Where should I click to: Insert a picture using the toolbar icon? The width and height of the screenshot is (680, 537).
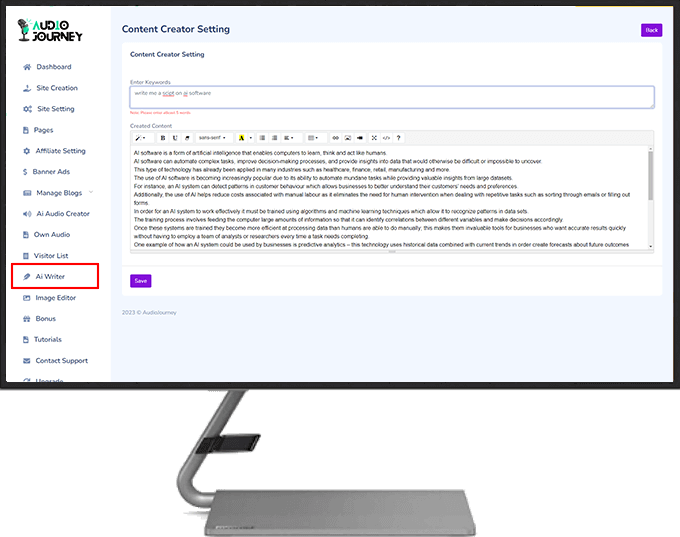point(347,138)
